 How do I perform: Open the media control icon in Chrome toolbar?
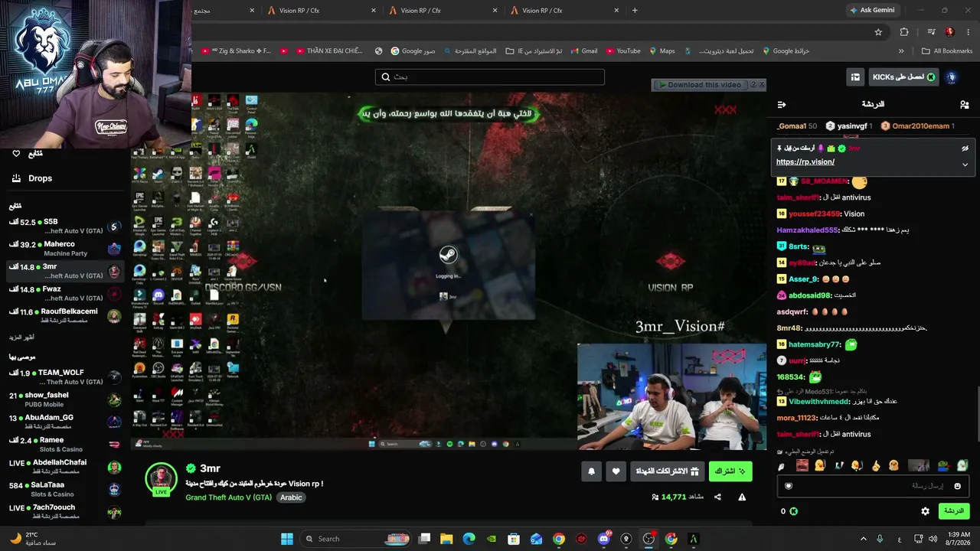tap(931, 32)
